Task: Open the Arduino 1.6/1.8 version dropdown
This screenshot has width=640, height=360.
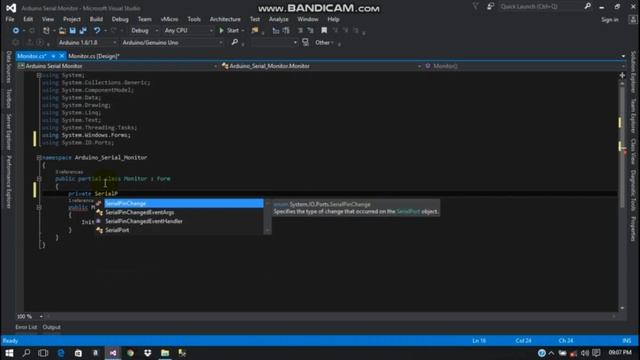Action: (87, 42)
